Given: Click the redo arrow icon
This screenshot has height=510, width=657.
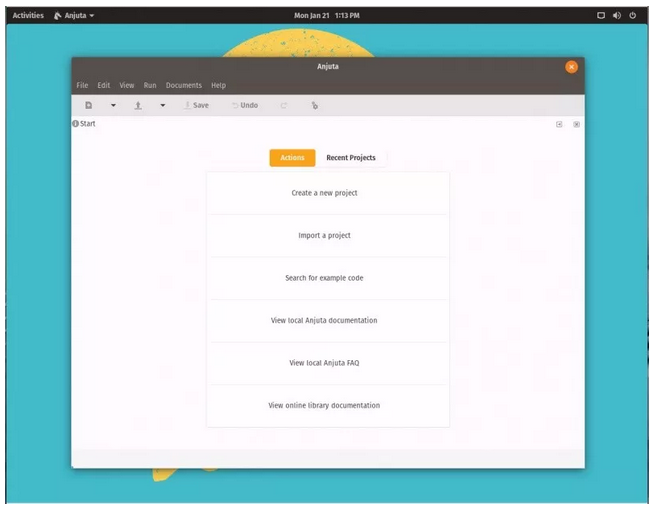Looking at the screenshot, I should pyautogui.click(x=284, y=106).
